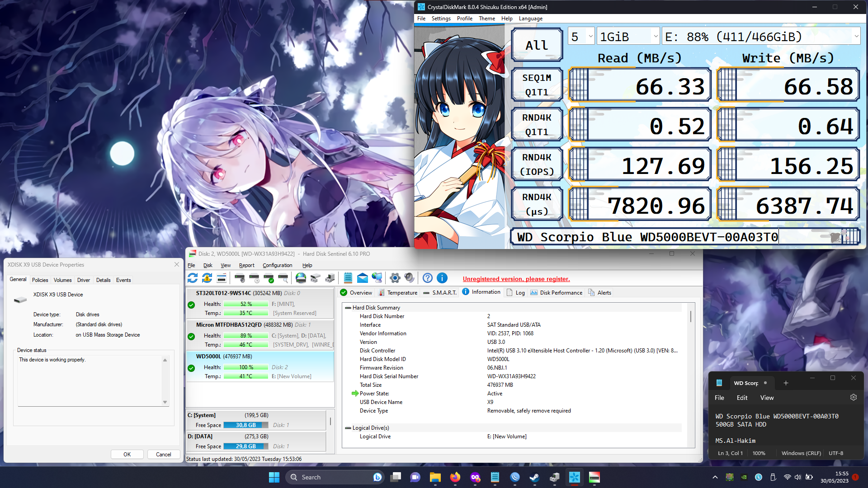Click the blue info icon in Sentinel toolbar
868x488 pixels.
click(x=442, y=278)
